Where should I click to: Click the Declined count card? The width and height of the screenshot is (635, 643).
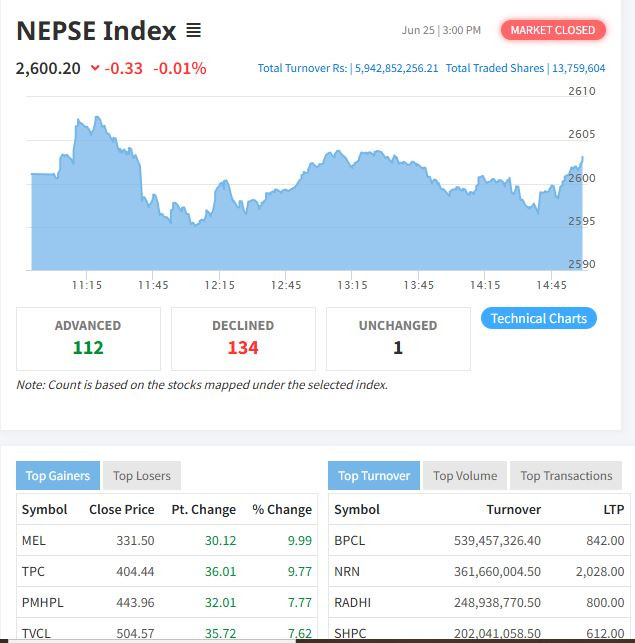tap(243, 338)
